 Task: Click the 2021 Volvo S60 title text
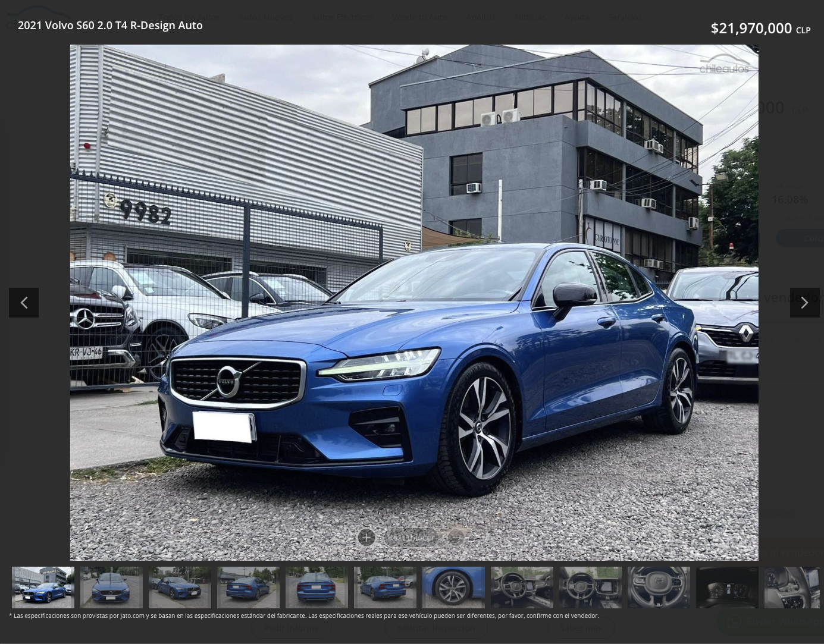[110, 26]
